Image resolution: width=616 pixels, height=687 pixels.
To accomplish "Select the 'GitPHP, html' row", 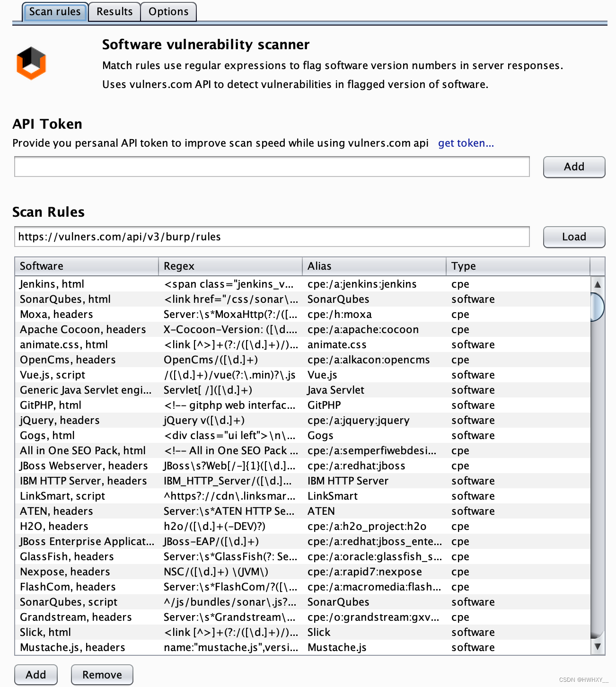I will tap(303, 405).
